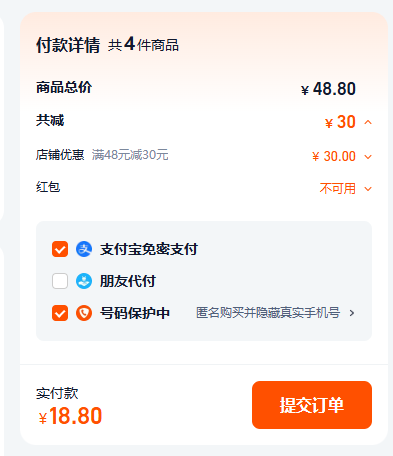Enable the 朋友代付 checkbox

pyautogui.click(x=60, y=281)
